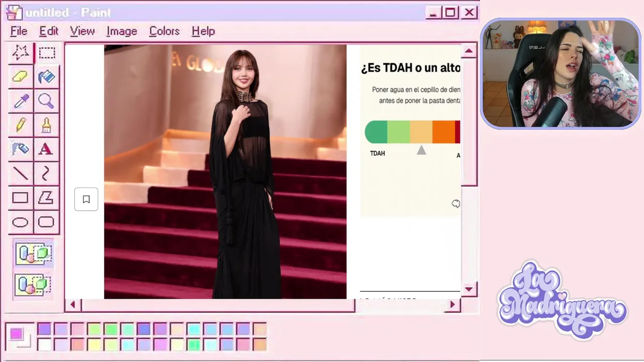644x362 pixels.
Task: Click the photo of woman on red carpet
Action: [x=225, y=171]
